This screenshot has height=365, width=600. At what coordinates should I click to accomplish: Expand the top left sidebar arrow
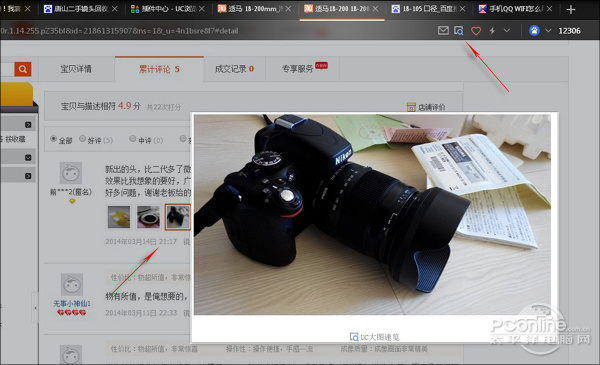click(28, 125)
